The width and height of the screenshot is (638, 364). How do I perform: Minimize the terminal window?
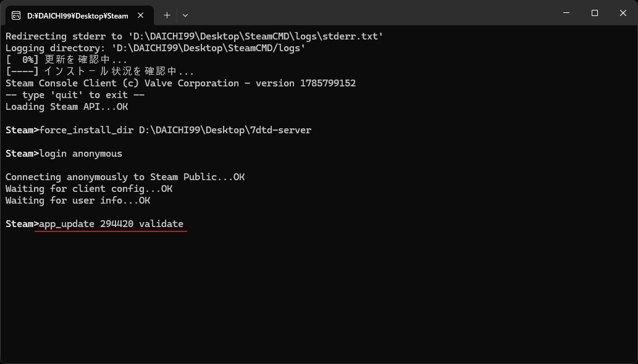click(566, 13)
